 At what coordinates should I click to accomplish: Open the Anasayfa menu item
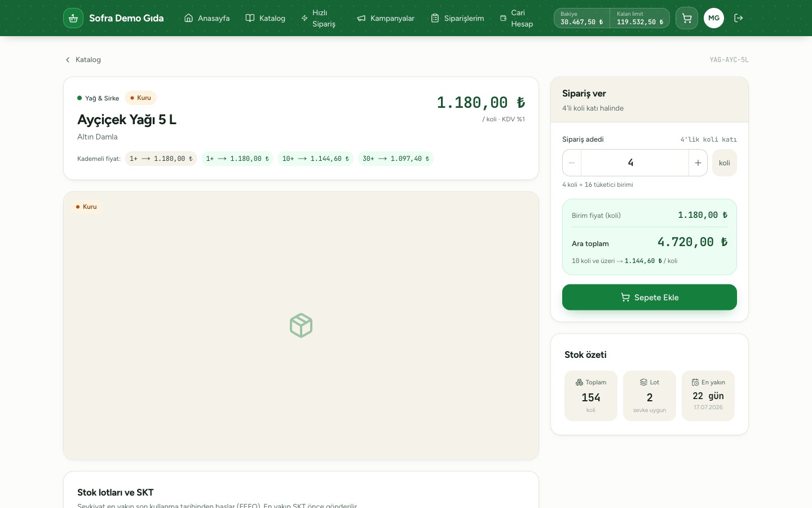[207, 18]
